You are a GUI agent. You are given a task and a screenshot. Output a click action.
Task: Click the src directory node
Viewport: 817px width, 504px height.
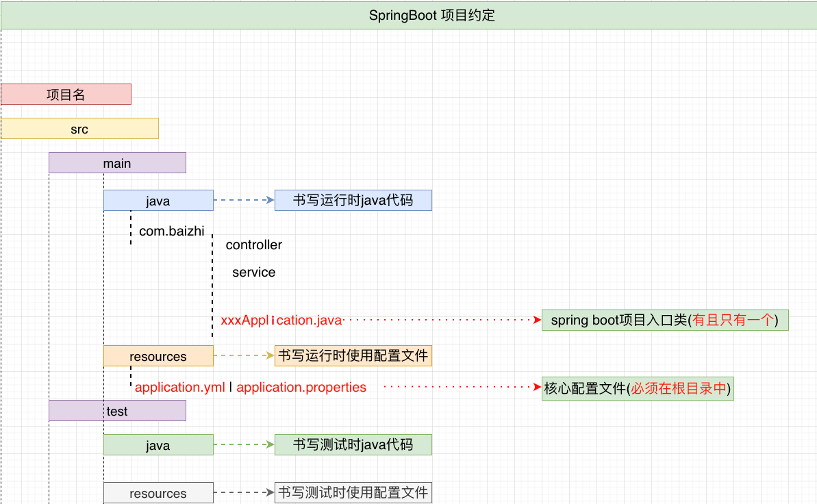click(80, 128)
